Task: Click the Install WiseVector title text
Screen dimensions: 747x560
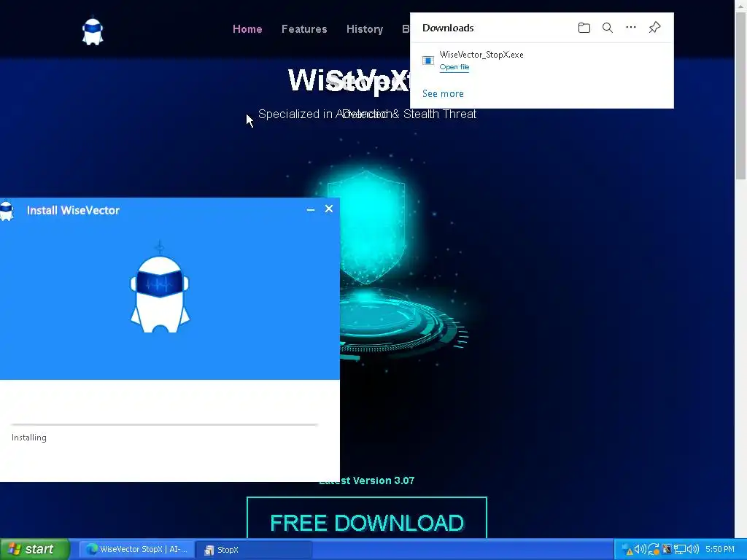Action: click(73, 211)
